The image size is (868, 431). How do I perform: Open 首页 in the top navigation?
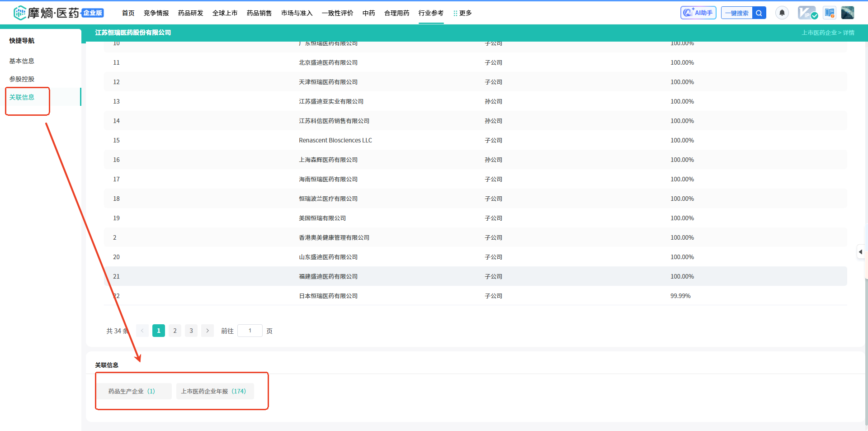click(128, 13)
